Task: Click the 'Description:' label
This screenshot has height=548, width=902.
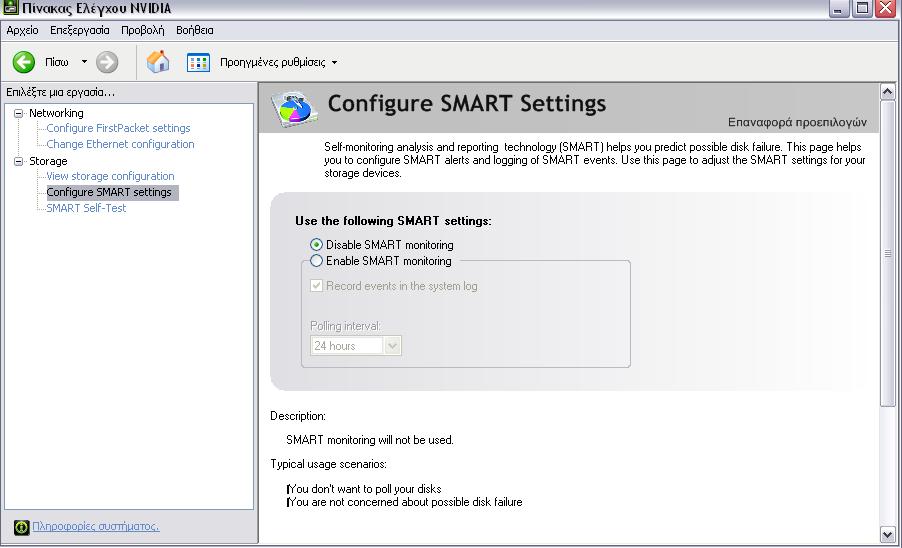Action: [x=298, y=416]
